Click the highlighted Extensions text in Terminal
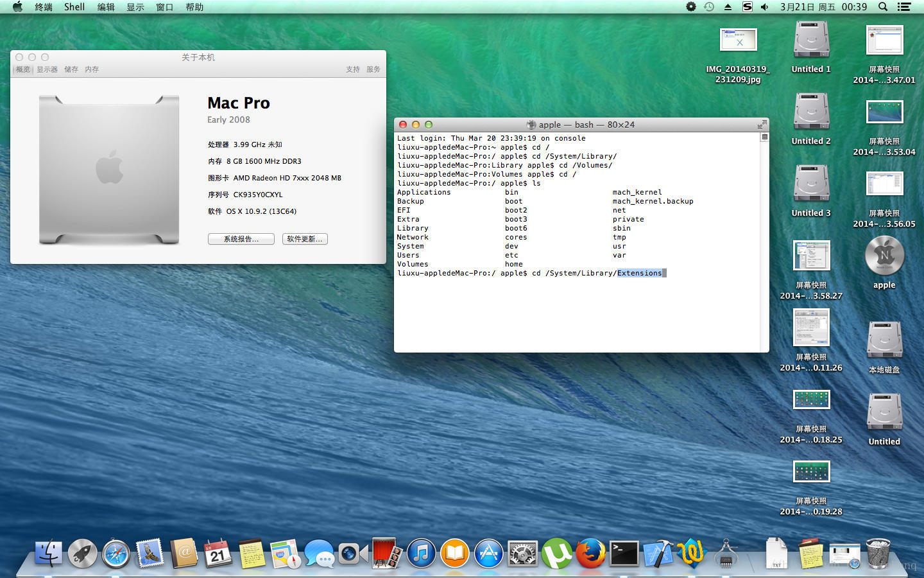 [639, 273]
